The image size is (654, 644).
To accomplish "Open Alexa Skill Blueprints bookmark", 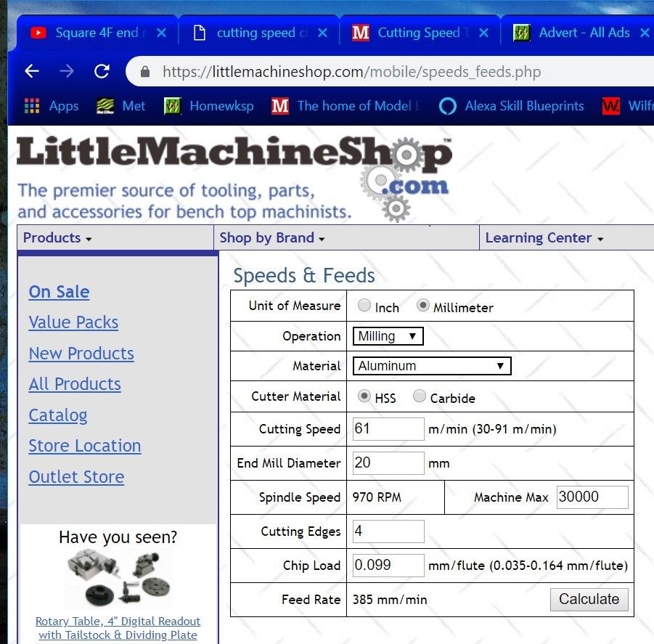I will click(512, 106).
